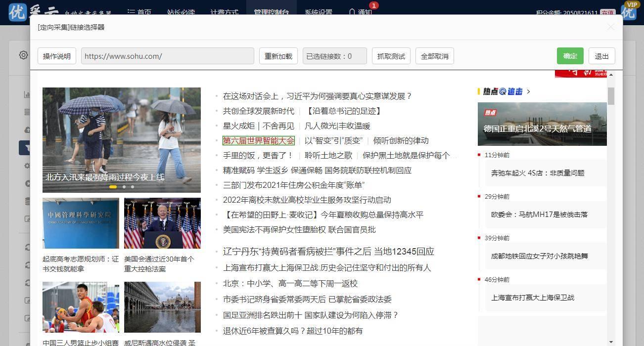Click the vertical scrollbar thumb in the preview

[x=611, y=96]
